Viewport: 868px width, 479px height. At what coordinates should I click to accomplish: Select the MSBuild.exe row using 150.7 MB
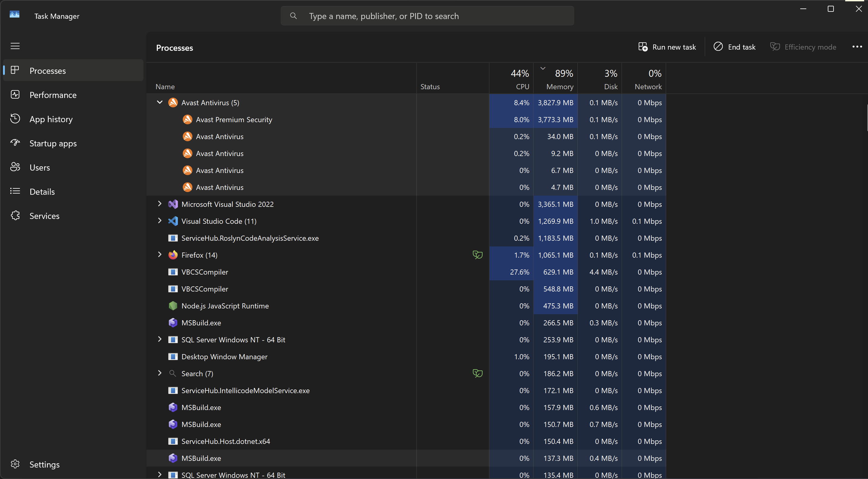[406, 425]
